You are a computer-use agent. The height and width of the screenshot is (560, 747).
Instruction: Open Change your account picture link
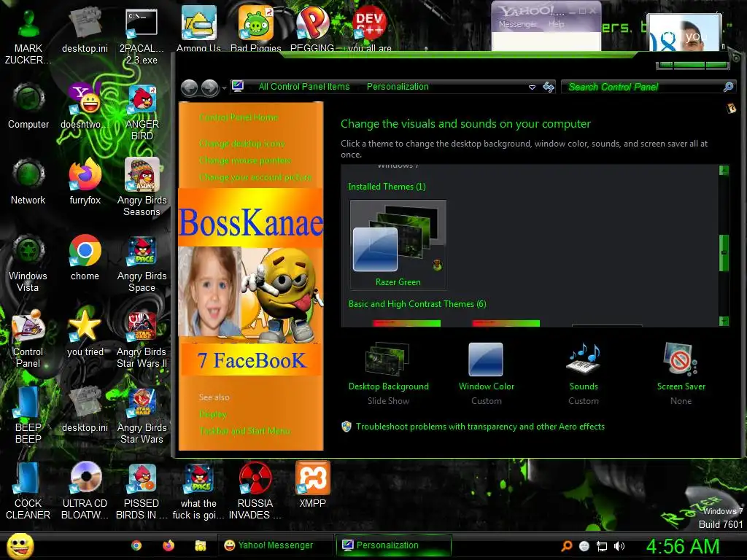tap(255, 177)
